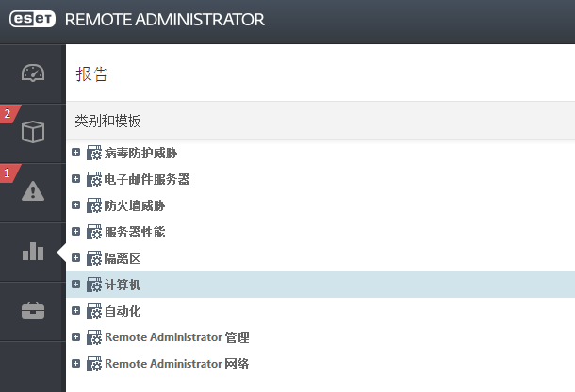
Task: Click the ESET logo in header
Action: click(32, 19)
